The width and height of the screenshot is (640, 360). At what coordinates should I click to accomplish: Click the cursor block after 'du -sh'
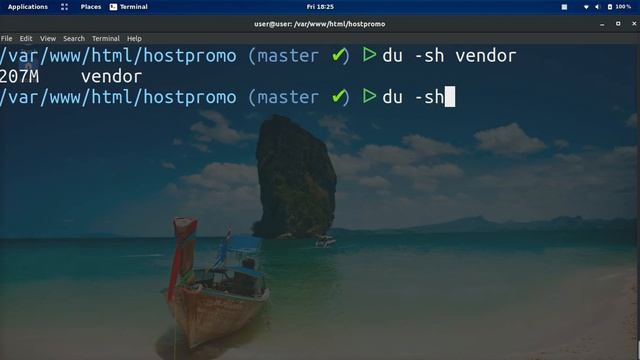click(450, 97)
